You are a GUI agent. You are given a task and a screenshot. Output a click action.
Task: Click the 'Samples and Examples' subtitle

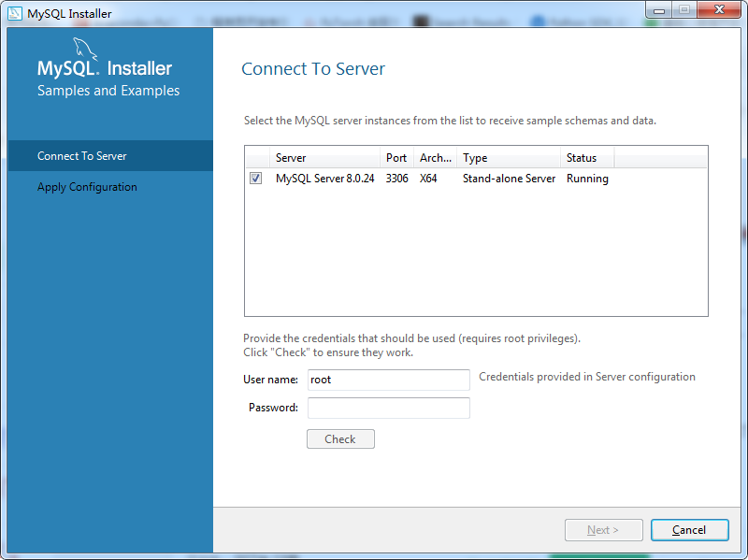pyautogui.click(x=108, y=91)
